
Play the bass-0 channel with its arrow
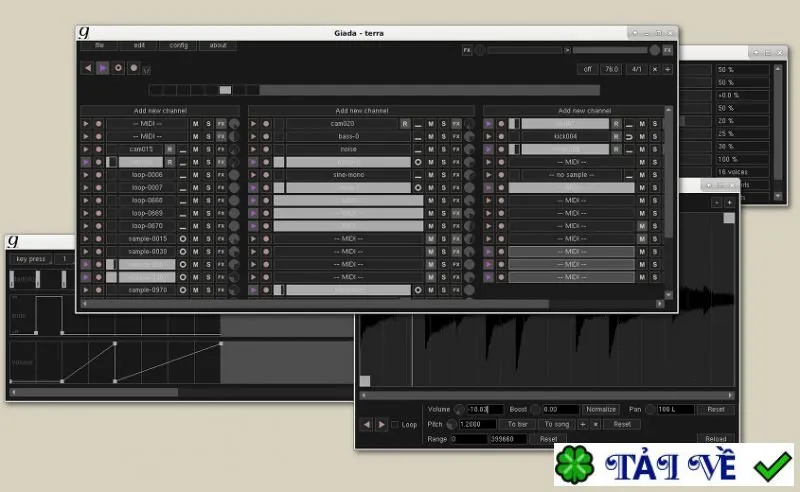click(254, 137)
